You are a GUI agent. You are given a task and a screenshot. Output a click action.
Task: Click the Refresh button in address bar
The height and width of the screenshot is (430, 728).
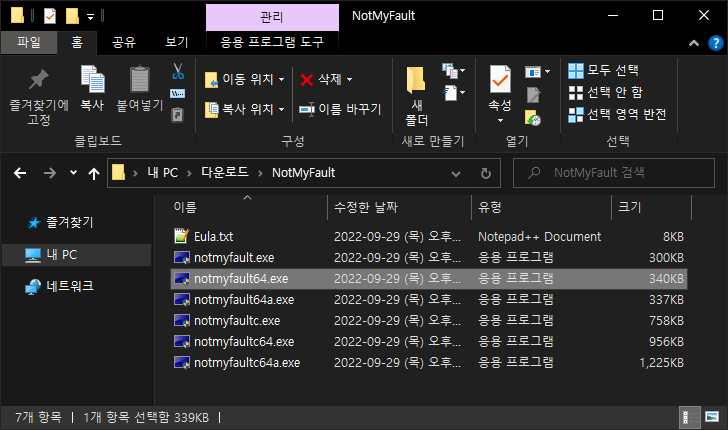point(486,173)
